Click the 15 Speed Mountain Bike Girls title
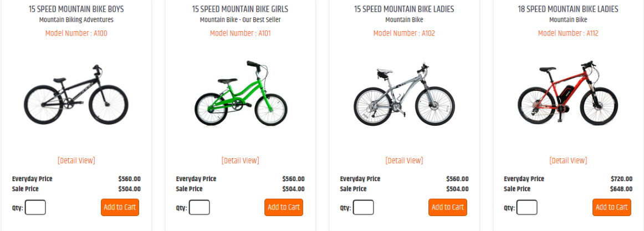The image size is (644, 231). coord(241,9)
